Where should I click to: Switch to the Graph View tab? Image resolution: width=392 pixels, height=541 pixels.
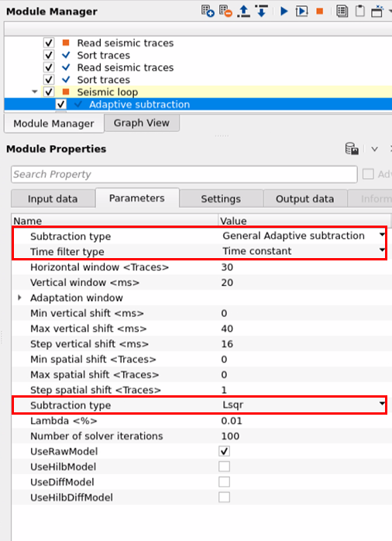tap(142, 122)
